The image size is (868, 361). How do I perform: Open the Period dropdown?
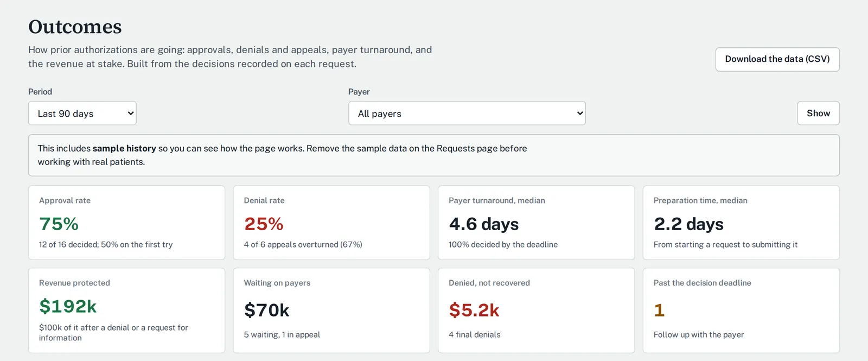pyautogui.click(x=82, y=113)
